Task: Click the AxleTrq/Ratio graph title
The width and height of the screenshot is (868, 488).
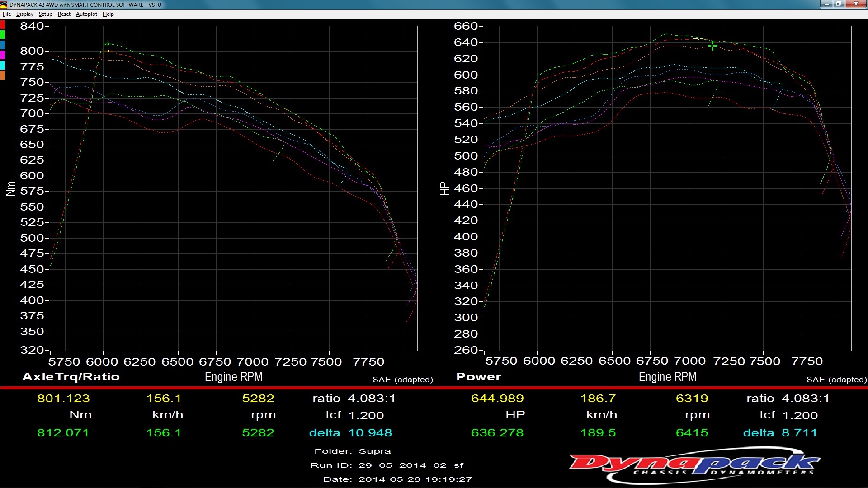Action: pyautogui.click(x=71, y=377)
